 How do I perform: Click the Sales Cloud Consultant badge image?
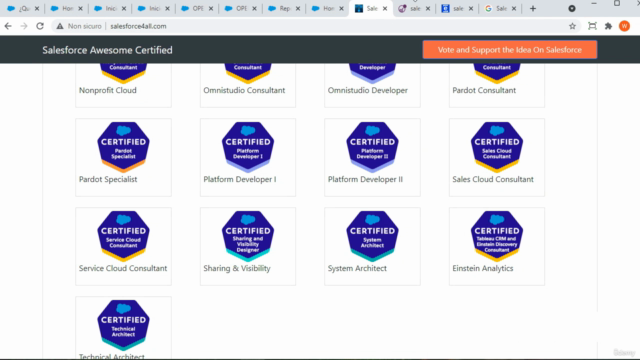[497, 147]
